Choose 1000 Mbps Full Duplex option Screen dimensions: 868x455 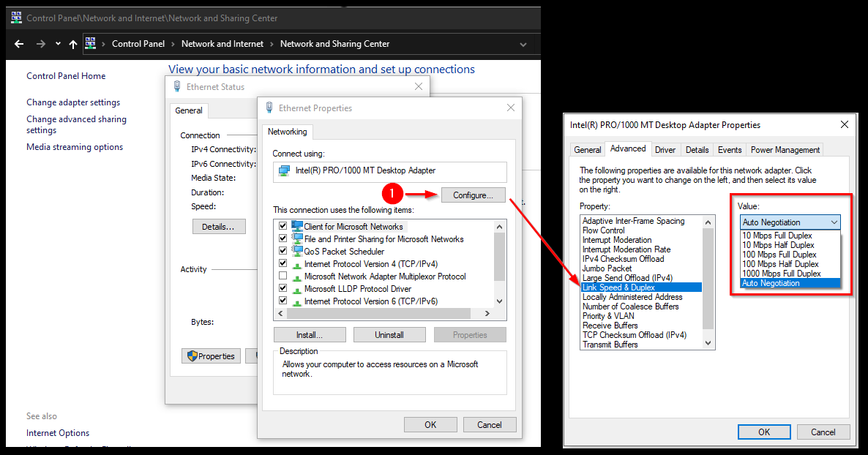(790, 274)
